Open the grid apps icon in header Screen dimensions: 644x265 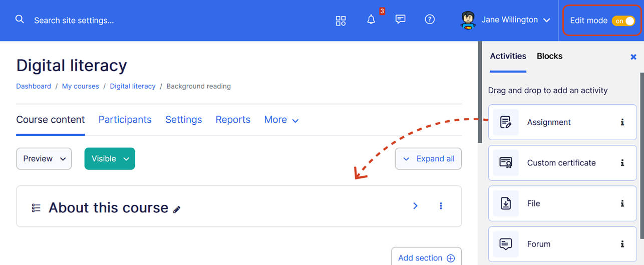(x=341, y=21)
